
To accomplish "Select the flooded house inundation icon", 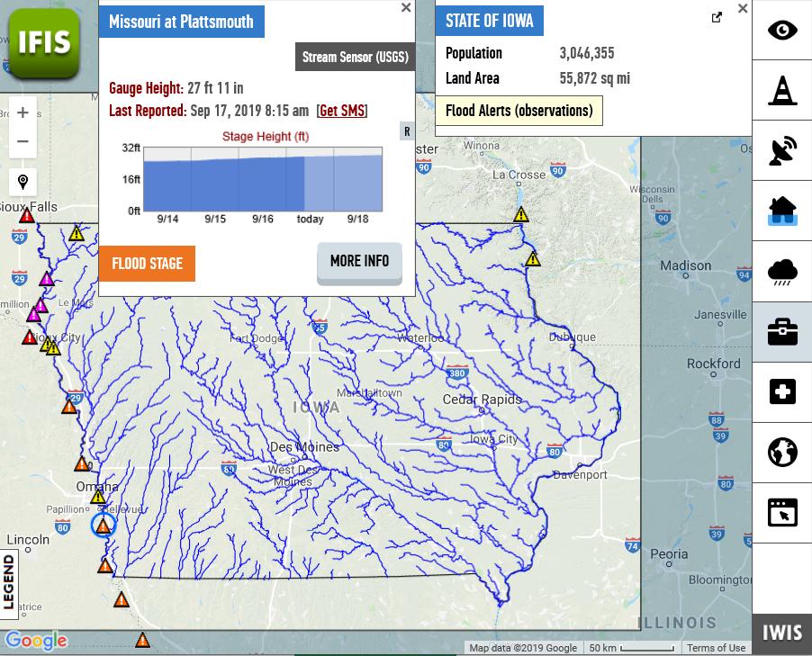I will (781, 210).
